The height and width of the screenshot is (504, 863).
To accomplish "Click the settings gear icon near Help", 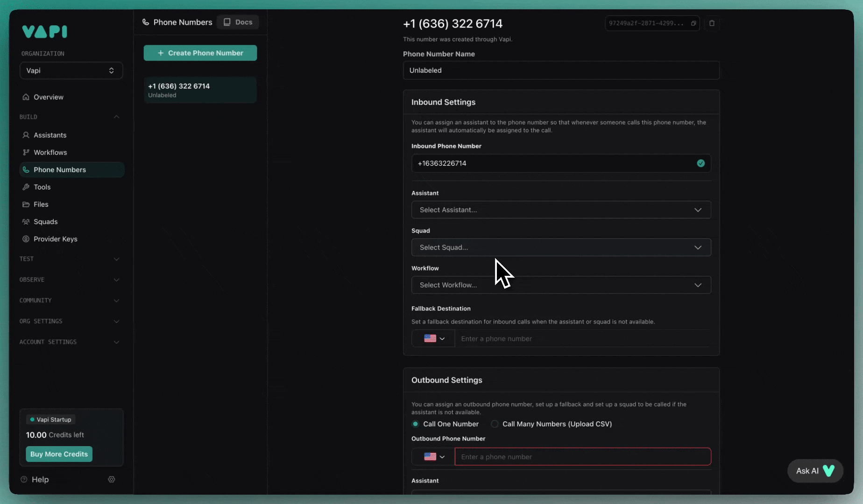I will [112, 479].
